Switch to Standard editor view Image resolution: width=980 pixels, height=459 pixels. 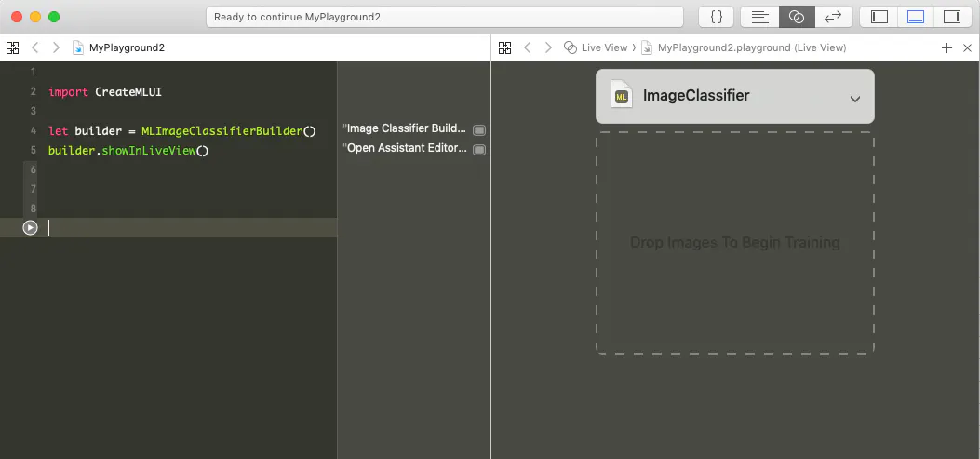759,17
